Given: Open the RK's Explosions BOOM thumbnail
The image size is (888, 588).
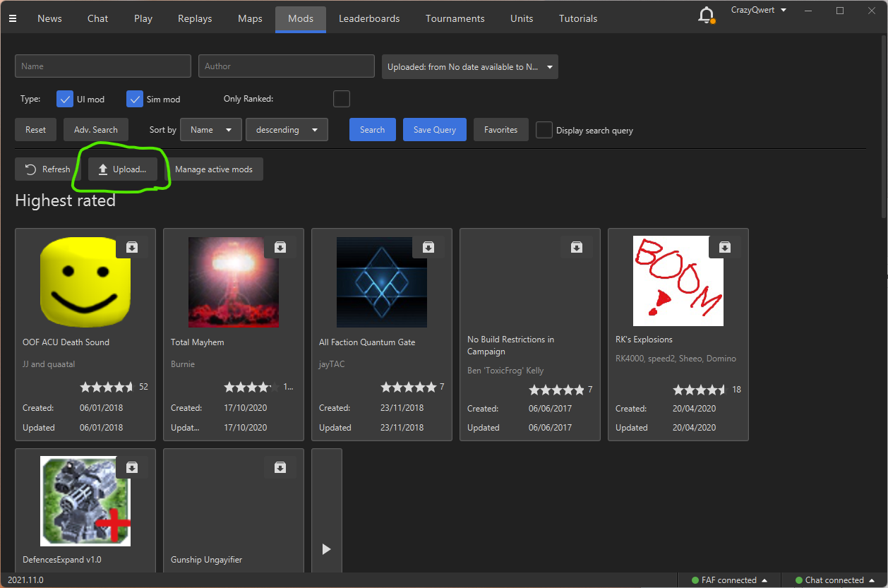Looking at the screenshot, I should pyautogui.click(x=678, y=281).
